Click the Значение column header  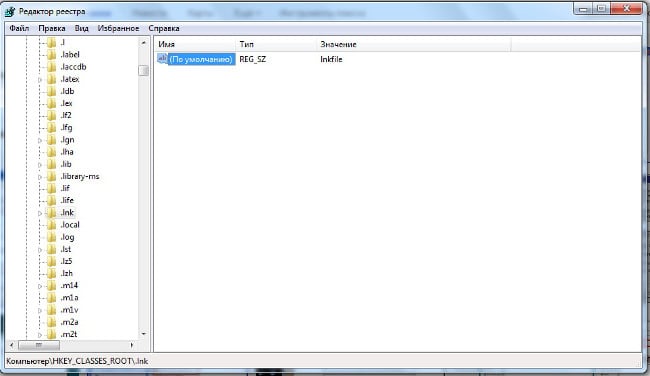click(x=414, y=44)
